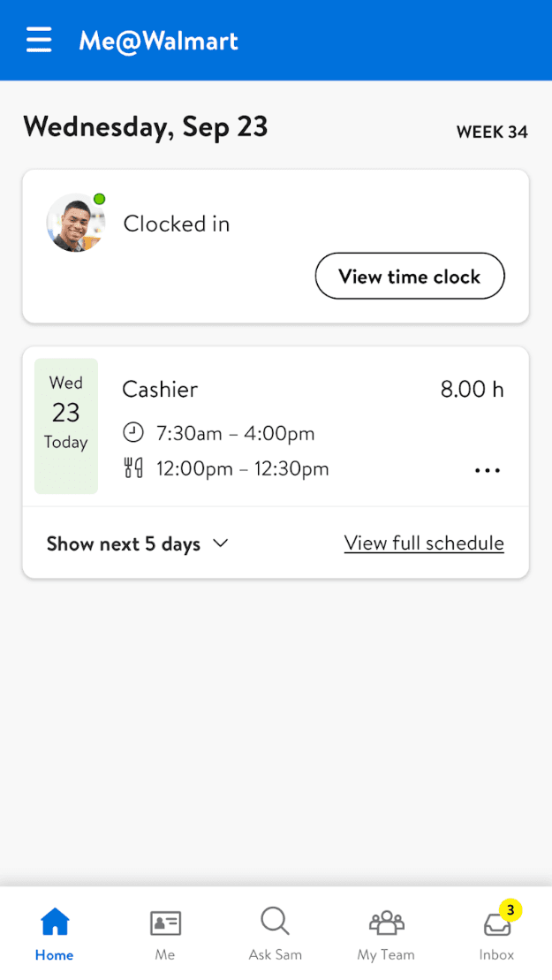This screenshot has height=980, width=552.
Task: Click the Inbox notification badge showing 3
Action: click(x=510, y=909)
